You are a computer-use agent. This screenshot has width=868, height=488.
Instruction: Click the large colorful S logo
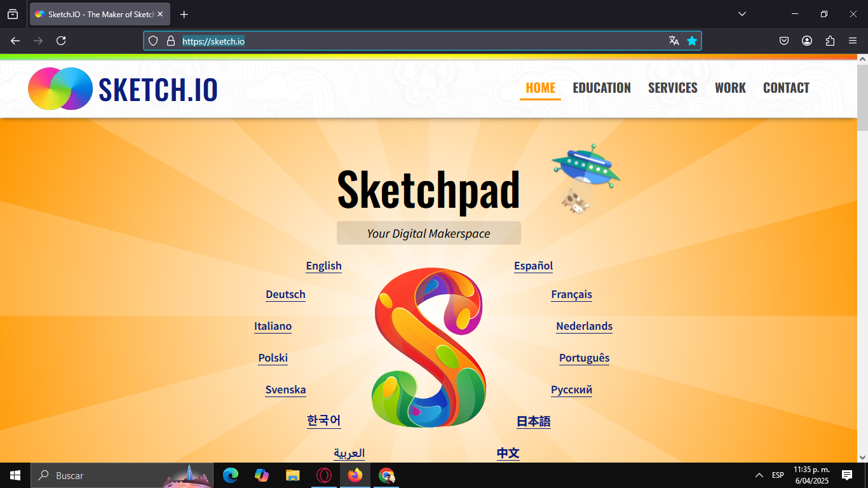pos(429,348)
